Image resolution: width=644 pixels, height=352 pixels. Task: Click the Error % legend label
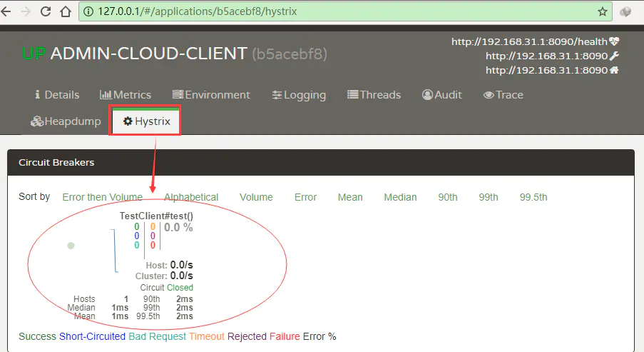(x=320, y=336)
